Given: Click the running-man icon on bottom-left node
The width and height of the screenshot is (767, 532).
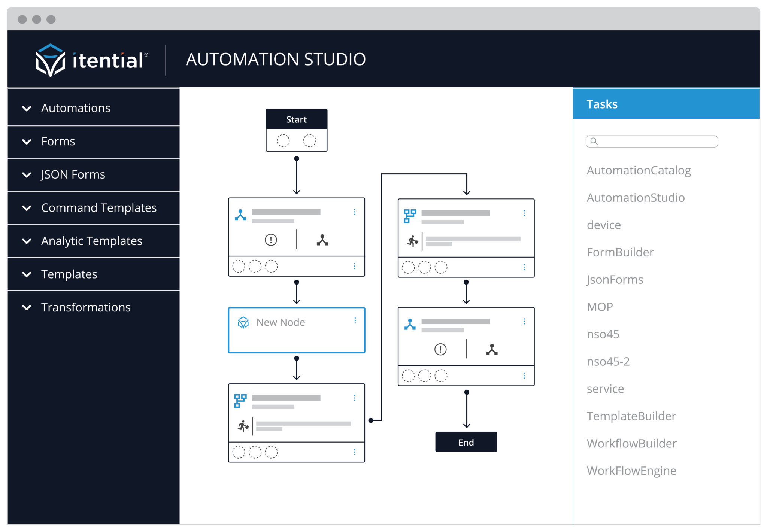Looking at the screenshot, I should (x=243, y=426).
